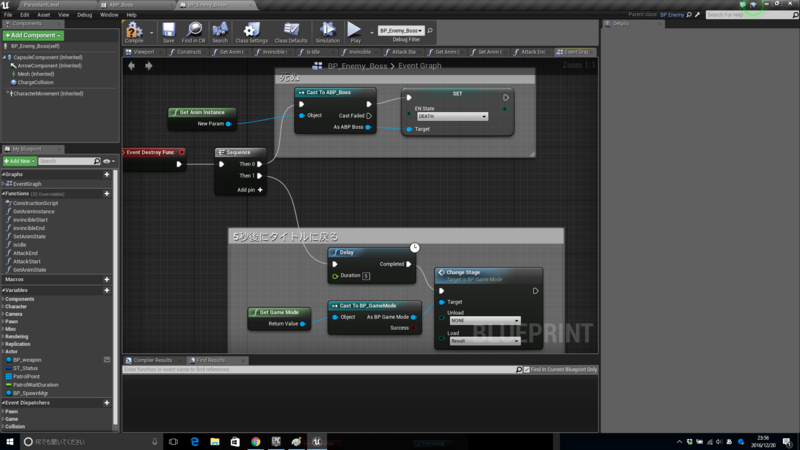This screenshot has height=450, width=800.
Task: Compile the blueprint with the Compile icon
Action: (134, 31)
